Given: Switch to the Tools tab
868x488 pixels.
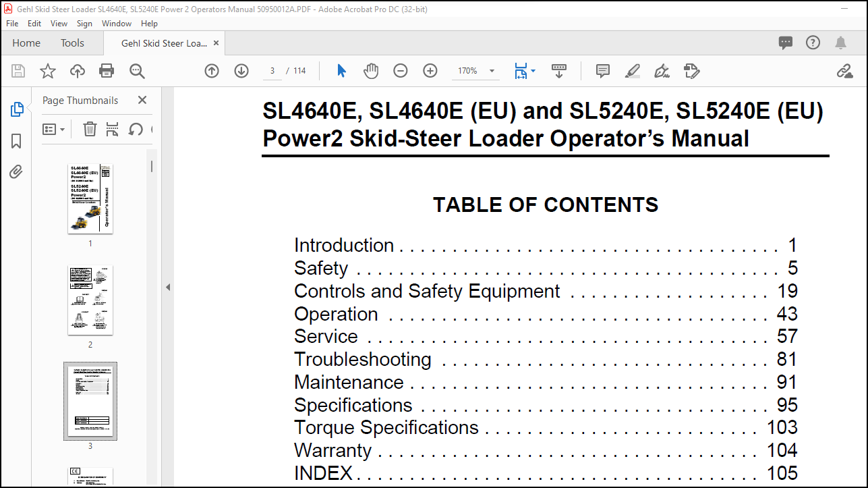Looking at the screenshot, I should pyautogui.click(x=72, y=43).
